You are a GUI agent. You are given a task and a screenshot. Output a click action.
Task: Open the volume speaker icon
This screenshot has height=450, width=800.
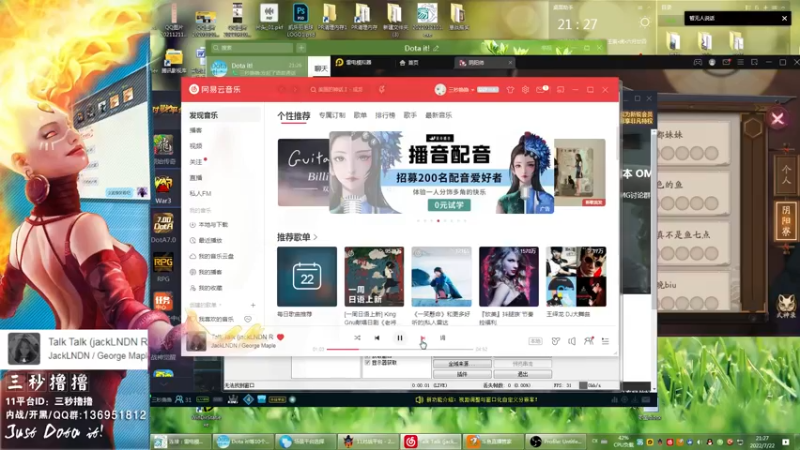coord(572,341)
